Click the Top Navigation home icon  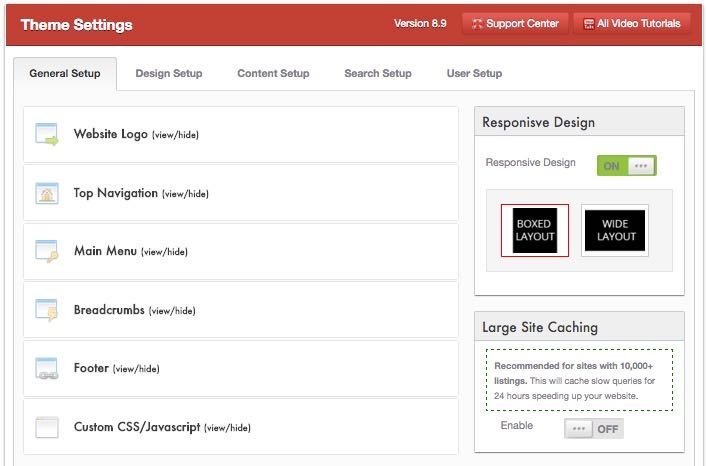click(47, 193)
